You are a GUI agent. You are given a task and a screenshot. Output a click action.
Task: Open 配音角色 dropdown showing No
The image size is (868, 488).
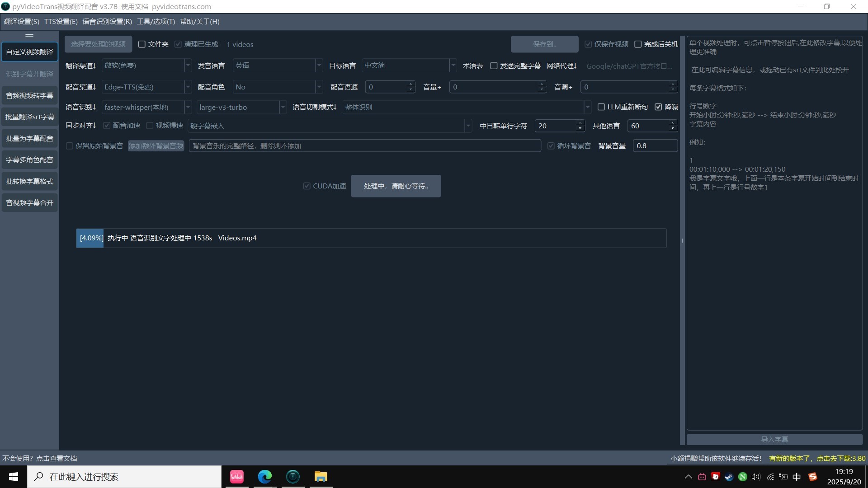coord(278,87)
